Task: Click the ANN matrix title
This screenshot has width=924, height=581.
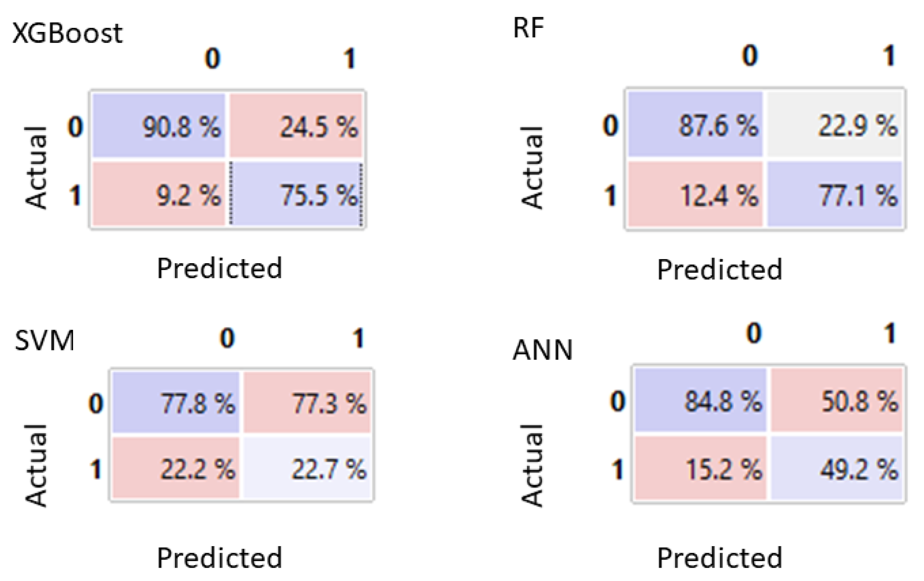Action: click(x=543, y=350)
